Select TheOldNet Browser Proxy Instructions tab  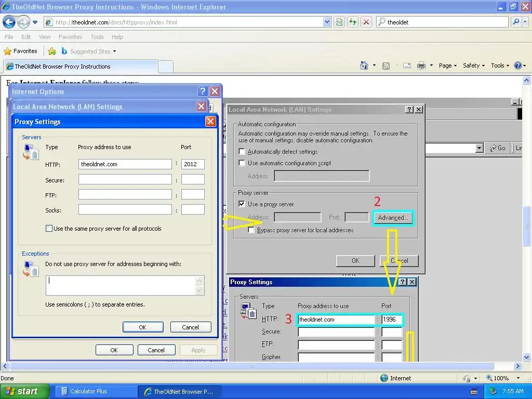(81, 66)
